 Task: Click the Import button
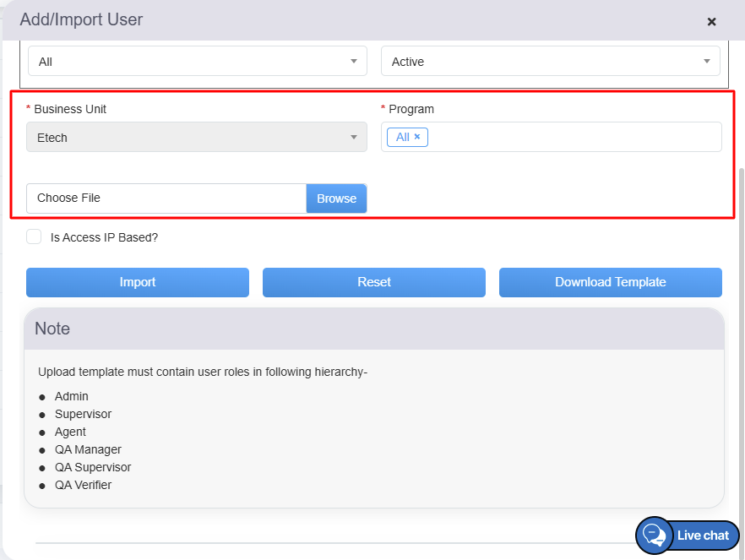pyautogui.click(x=138, y=283)
